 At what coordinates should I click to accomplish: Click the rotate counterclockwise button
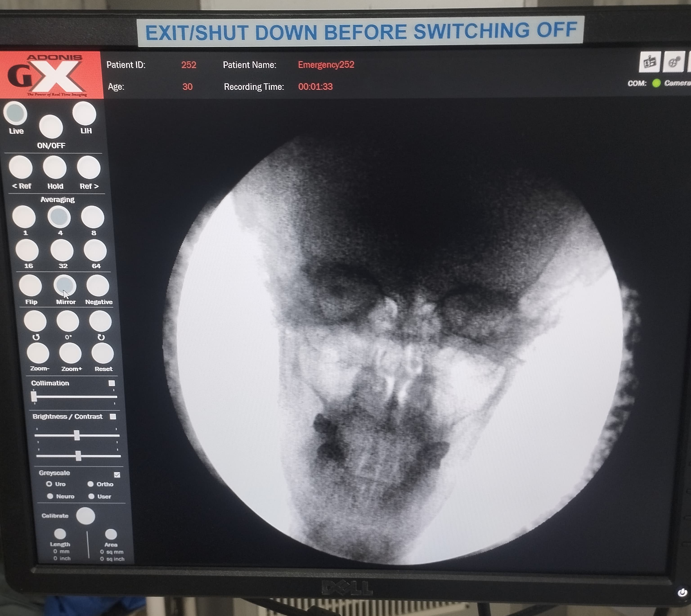click(x=35, y=321)
